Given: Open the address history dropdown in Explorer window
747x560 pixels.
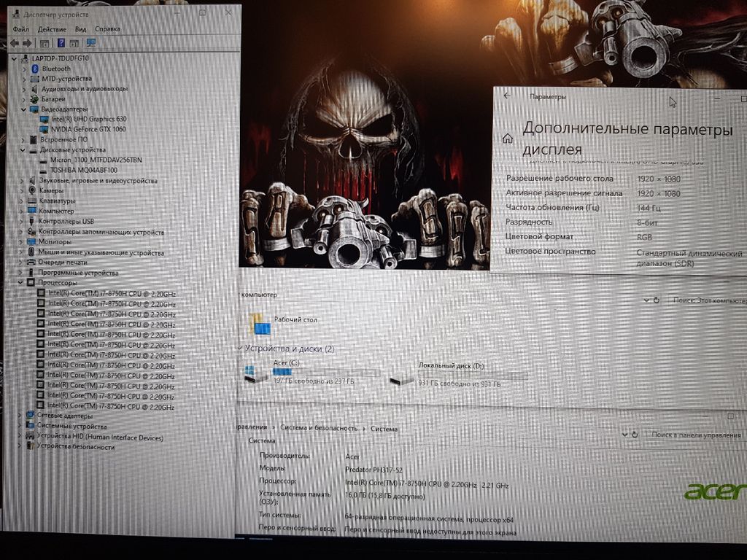Looking at the screenshot, I should point(646,300).
